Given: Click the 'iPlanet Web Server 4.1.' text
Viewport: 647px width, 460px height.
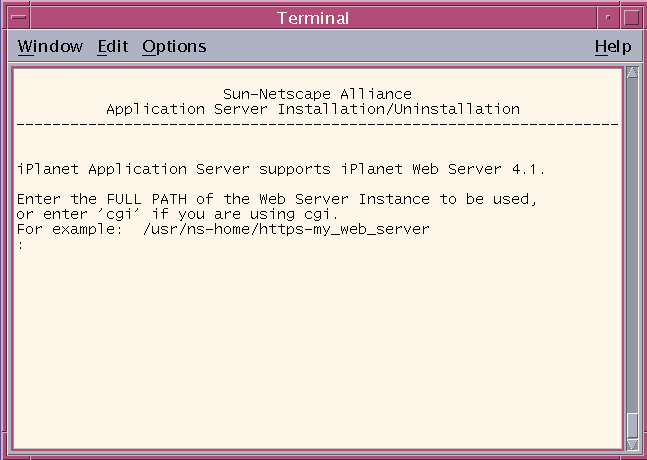Looking at the screenshot, I should (443, 169).
